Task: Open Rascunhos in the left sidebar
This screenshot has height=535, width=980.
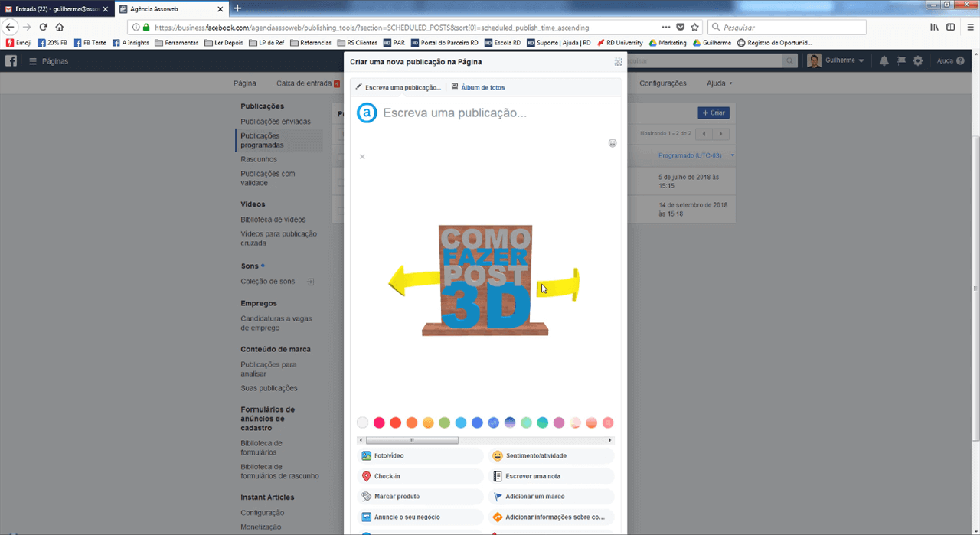Action: (x=259, y=159)
